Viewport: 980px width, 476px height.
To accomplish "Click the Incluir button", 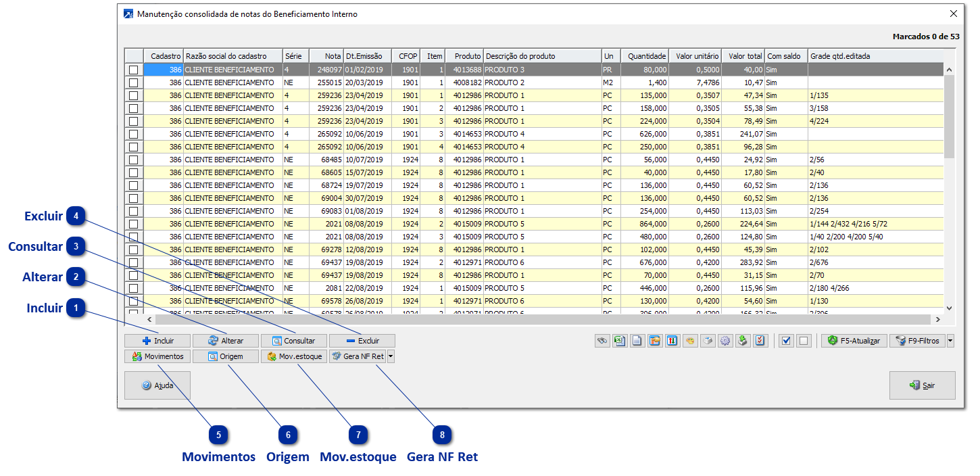I will point(157,341).
